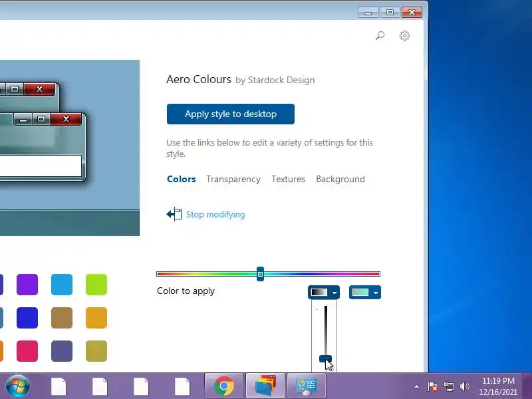Open the Textures tab
This screenshot has width=532, height=399.
click(x=288, y=179)
